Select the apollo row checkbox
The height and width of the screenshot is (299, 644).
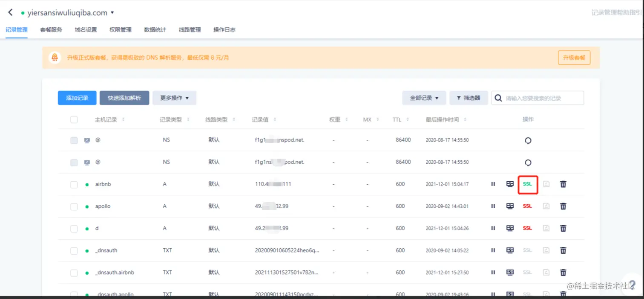[74, 206]
